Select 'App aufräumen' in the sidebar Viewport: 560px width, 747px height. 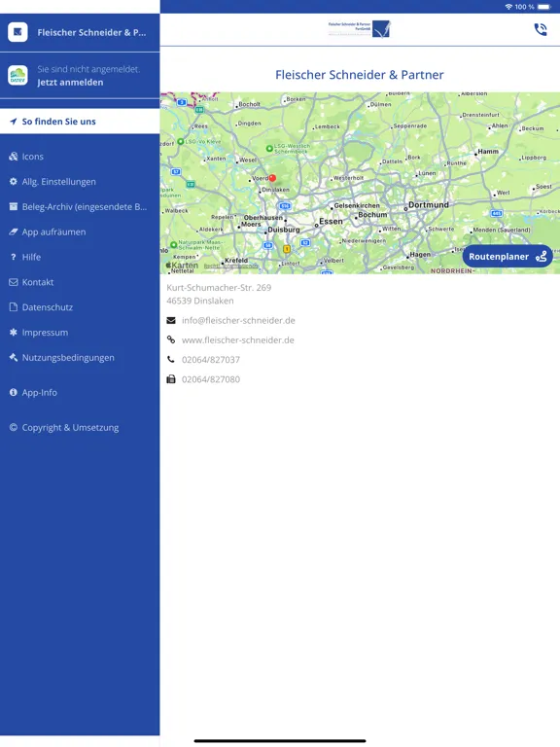(80, 232)
